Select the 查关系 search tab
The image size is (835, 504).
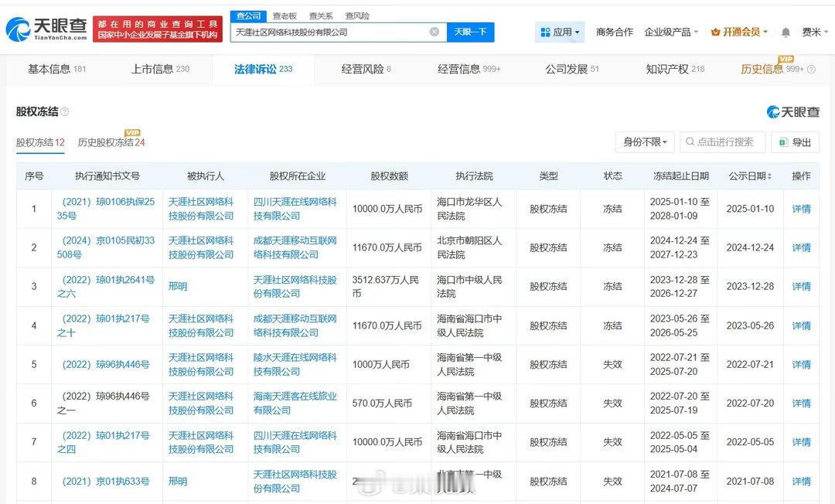[321, 16]
